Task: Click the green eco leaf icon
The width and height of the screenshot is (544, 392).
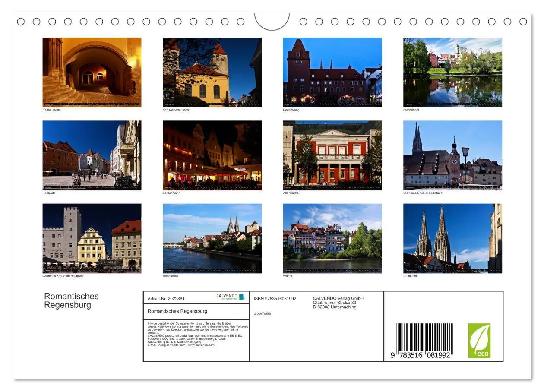Action: pyautogui.click(x=479, y=341)
